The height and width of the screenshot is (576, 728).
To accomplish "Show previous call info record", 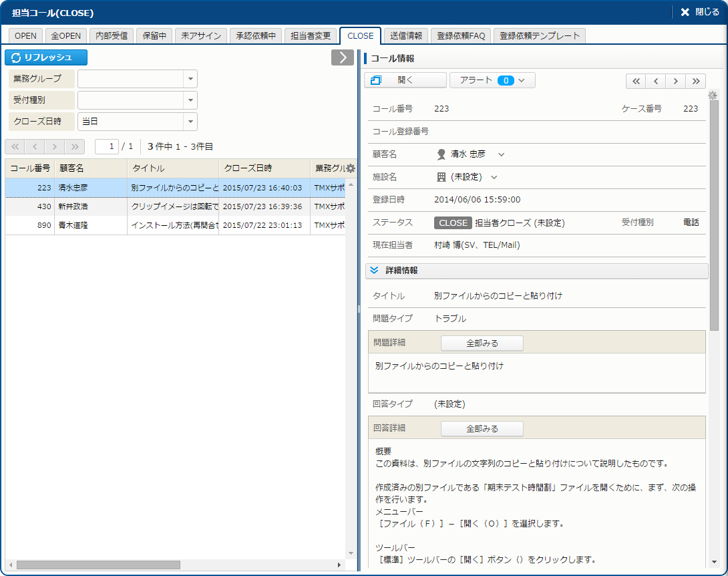I will [656, 81].
